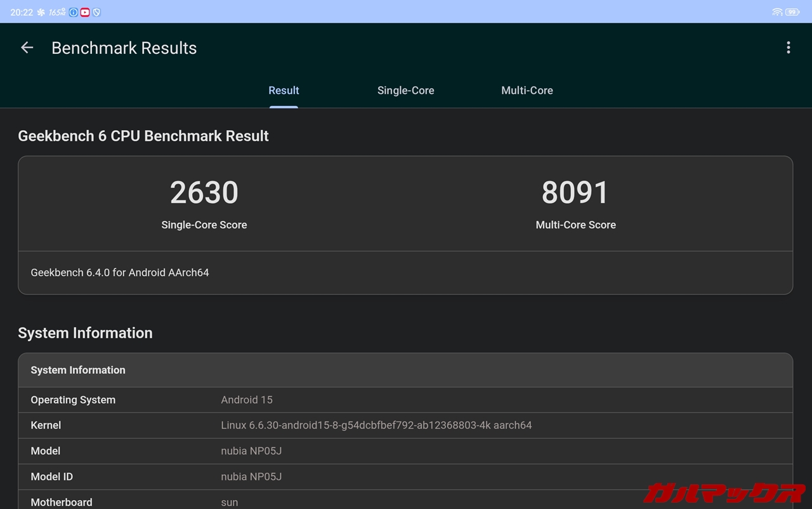Select the Result tab
This screenshot has width=812, height=509.
284,90
